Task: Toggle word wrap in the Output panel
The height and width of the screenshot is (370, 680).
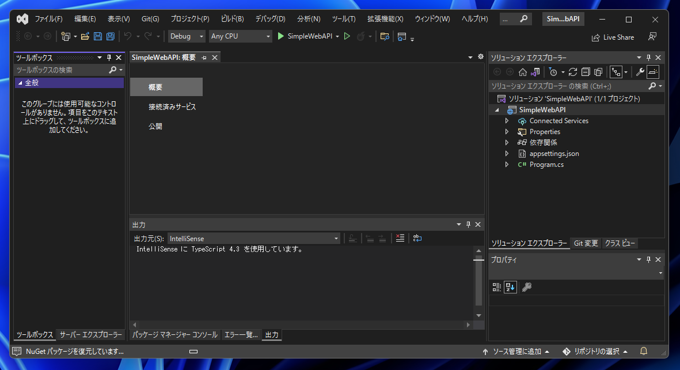Action: point(417,238)
